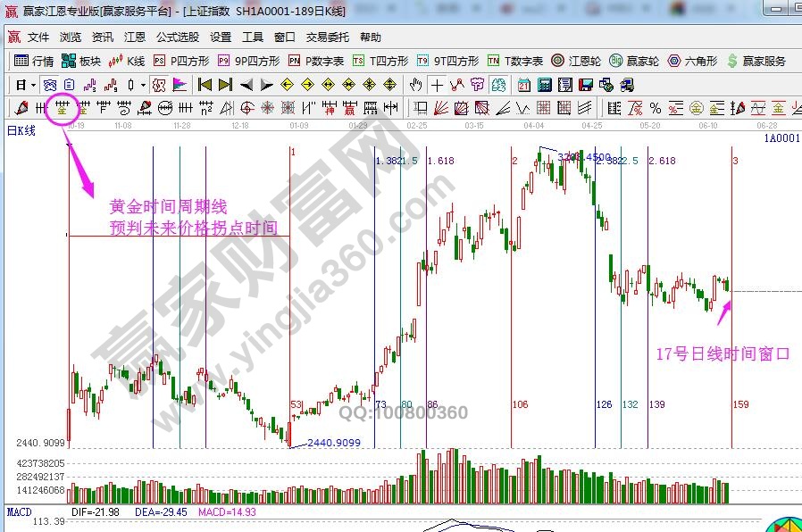Expand the period 日 dropdown arrow

[33, 85]
